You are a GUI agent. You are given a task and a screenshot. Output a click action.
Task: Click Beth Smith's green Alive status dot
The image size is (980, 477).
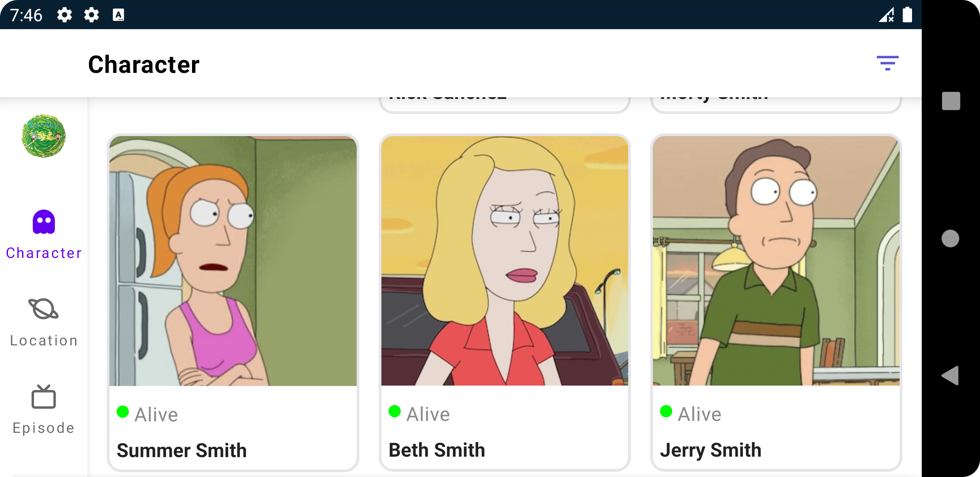(394, 412)
